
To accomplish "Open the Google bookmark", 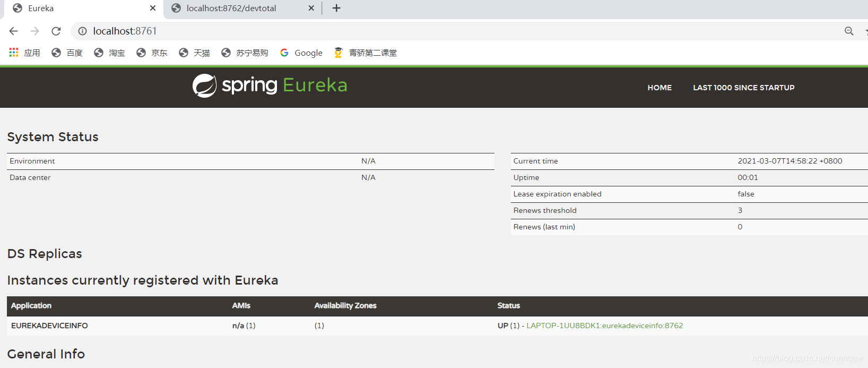I will [x=301, y=53].
